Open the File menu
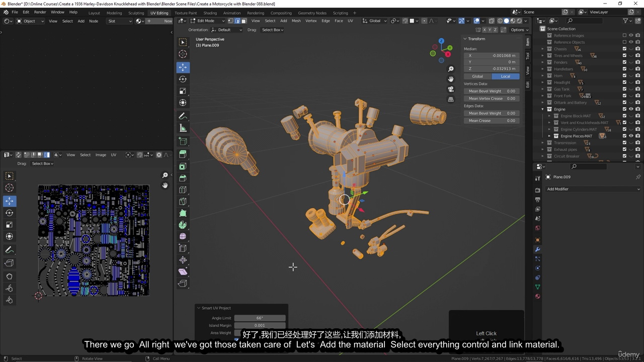Image resolution: width=644 pixels, height=362 pixels. 15,12
